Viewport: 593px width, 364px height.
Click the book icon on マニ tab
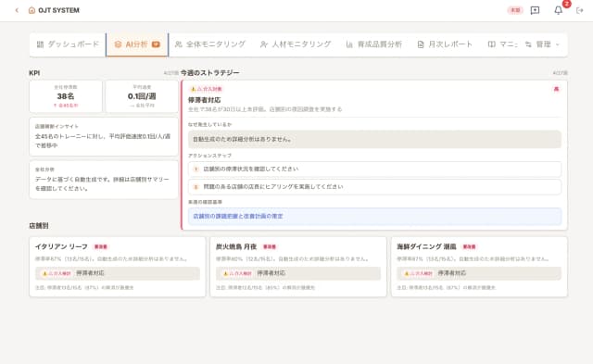(491, 44)
